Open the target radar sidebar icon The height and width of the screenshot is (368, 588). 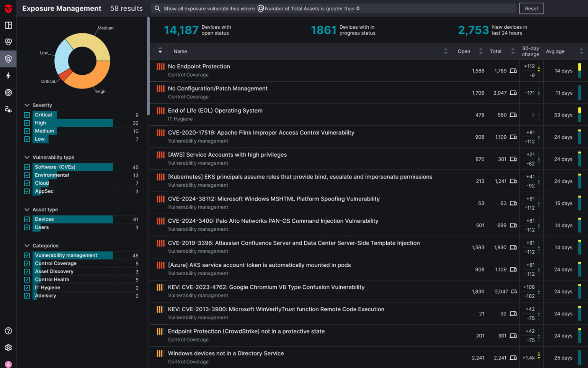[8, 92]
